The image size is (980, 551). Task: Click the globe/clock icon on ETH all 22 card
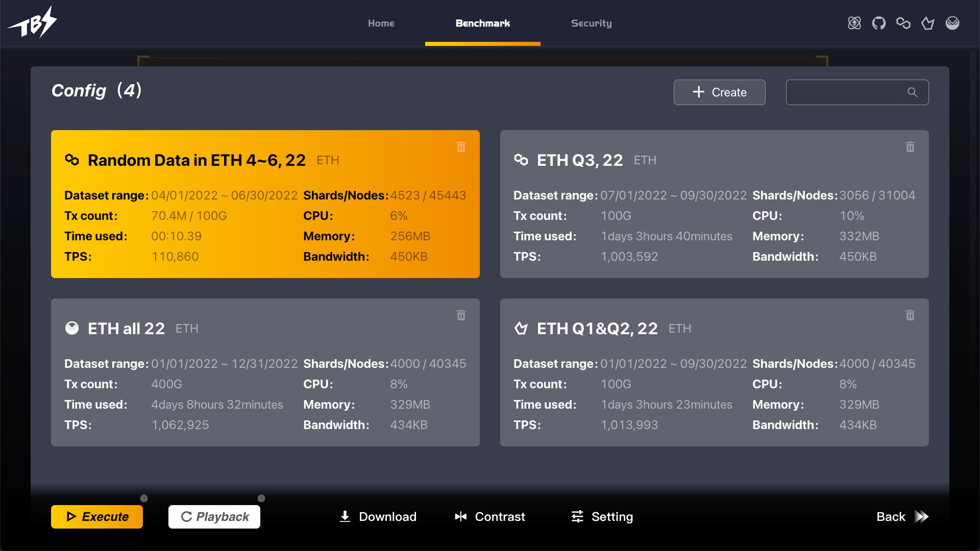pyautogui.click(x=72, y=328)
